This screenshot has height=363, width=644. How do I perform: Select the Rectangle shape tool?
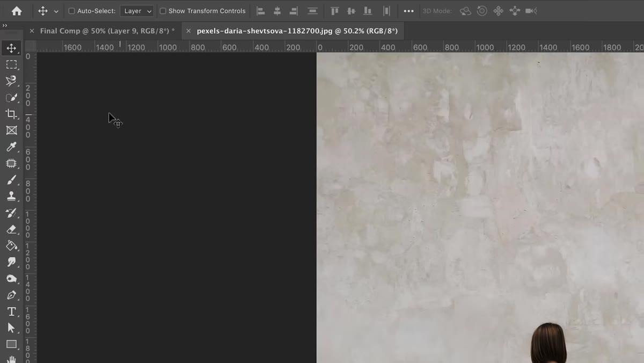pyautogui.click(x=11, y=344)
